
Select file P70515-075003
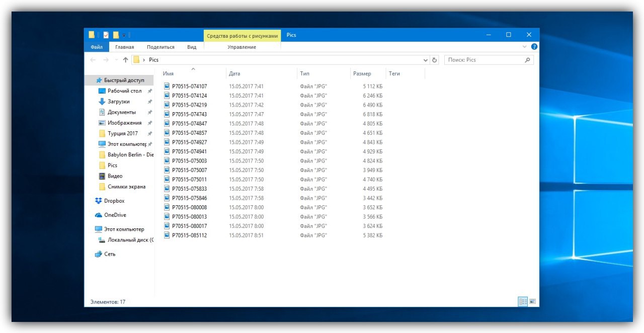[x=189, y=161]
